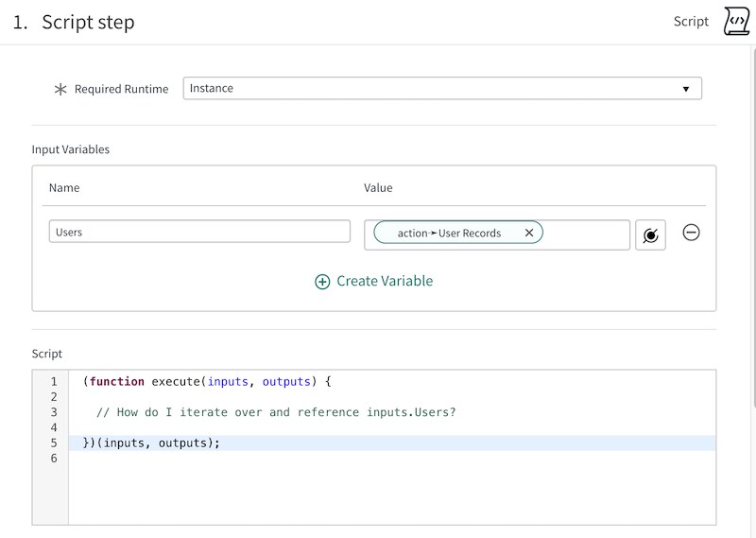Click line number 4 in gutter
Screen dimensions: 756x538
point(54,427)
